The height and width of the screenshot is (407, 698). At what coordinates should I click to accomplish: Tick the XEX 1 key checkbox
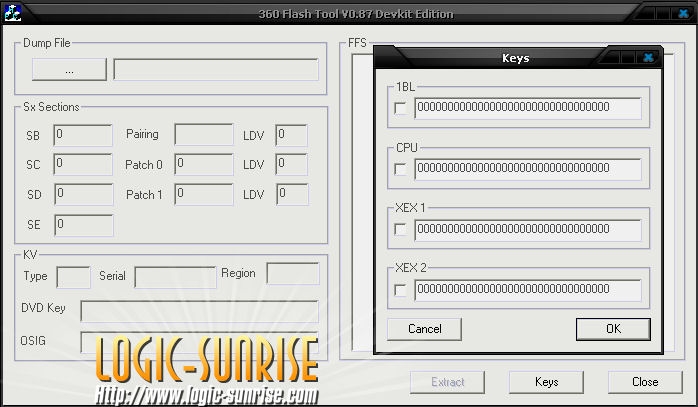pos(400,230)
